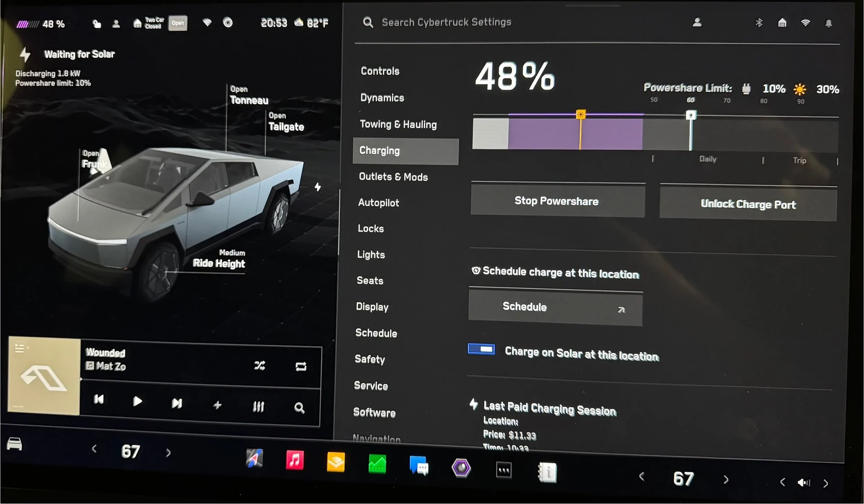Click the Search Cybertruck Settings field
The width and height of the screenshot is (864, 504).
[x=446, y=22]
